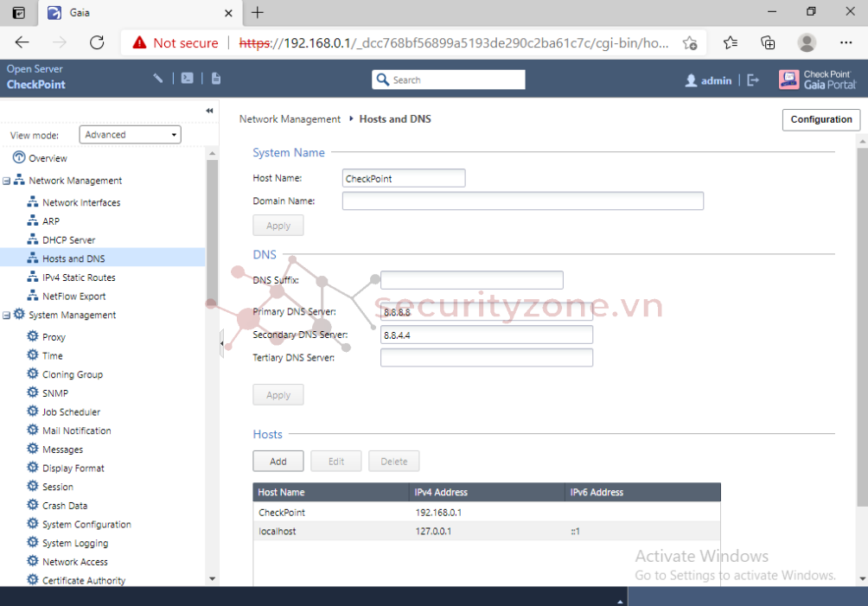Open browser Settings and more menu
The image size is (868, 606).
click(x=846, y=42)
